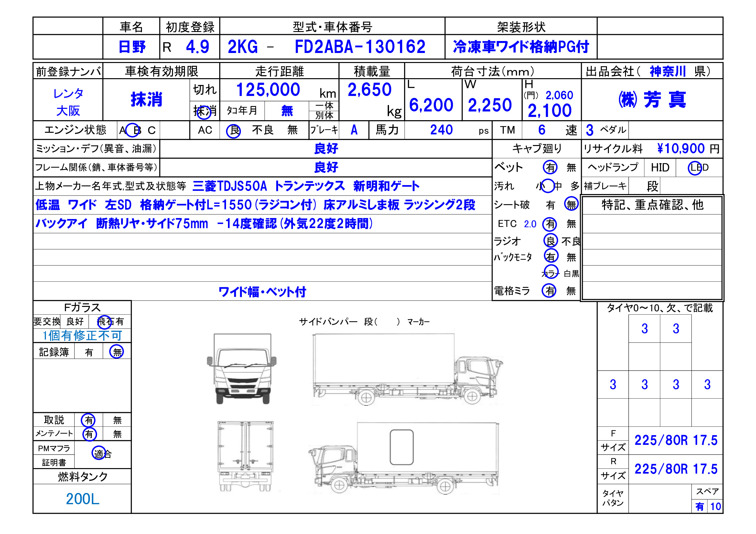Click recycle fee ¥10,900 value
Screen dimensions: 756x534
[681, 149]
